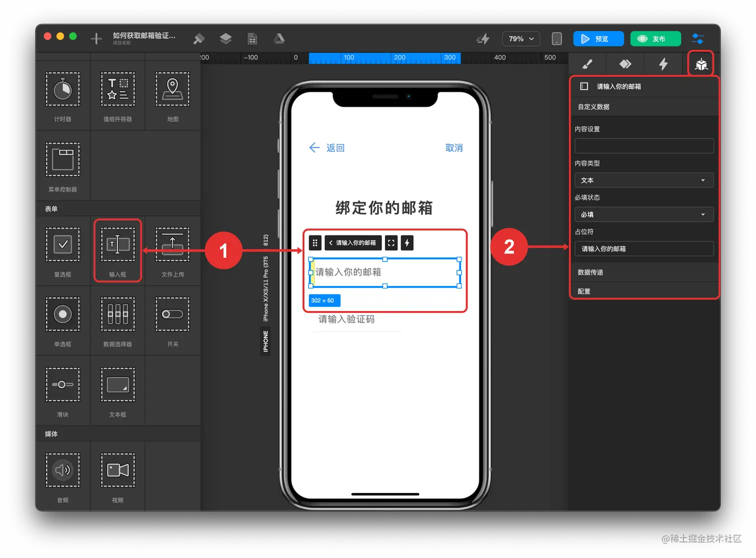Viewport: 756px width, 558px height.
Task: Collapse the 媒体 component group
Action: pos(118,433)
